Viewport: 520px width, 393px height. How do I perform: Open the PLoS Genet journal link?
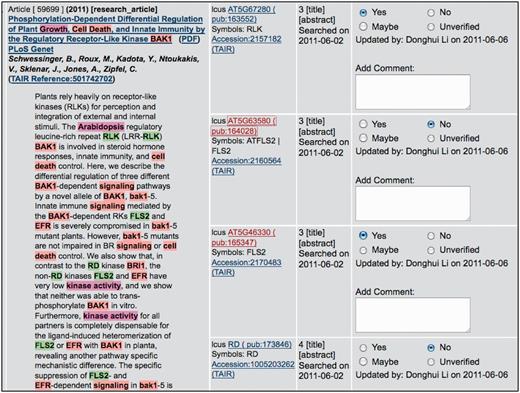31,49
